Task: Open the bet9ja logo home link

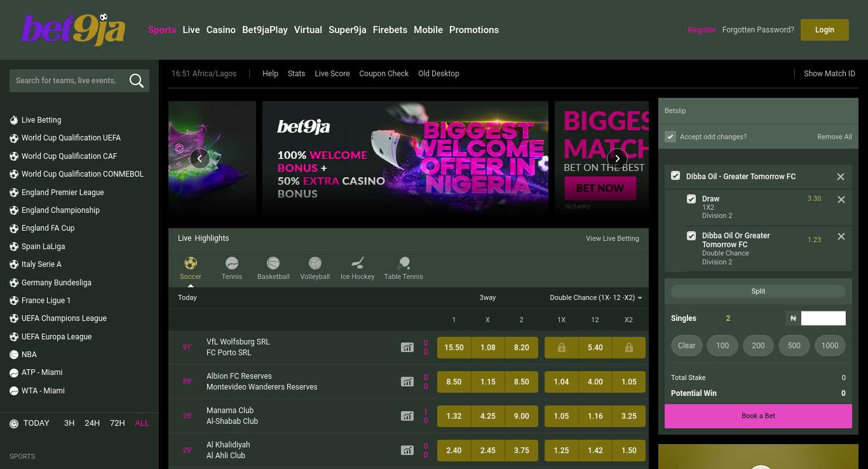Action: [x=73, y=30]
